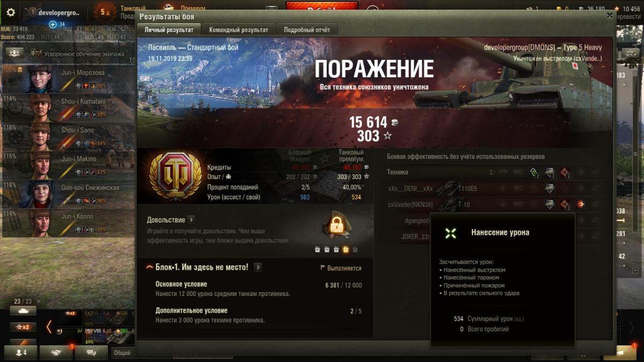Switch to the Подробный отчёт tab
This screenshot has width=644, height=362.
point(308,29)
